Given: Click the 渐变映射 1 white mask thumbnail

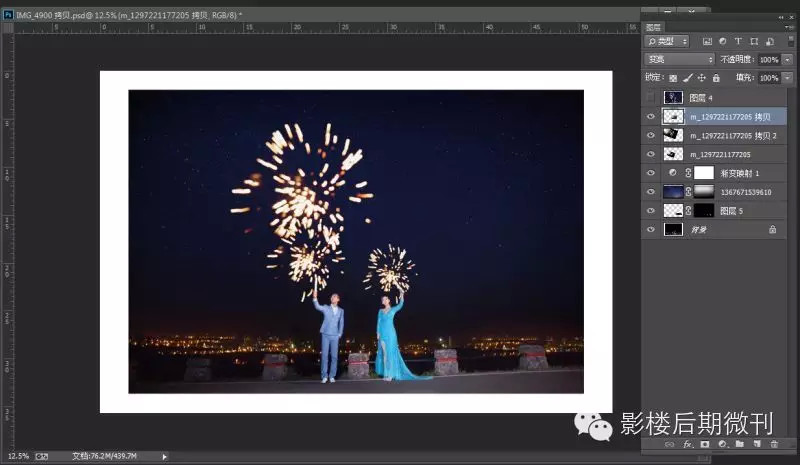Looking at the screenshot, I should coord(704,173).
